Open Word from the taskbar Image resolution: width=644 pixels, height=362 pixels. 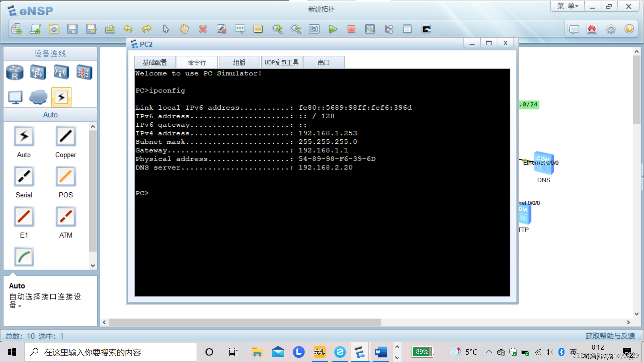pos(381,352)
